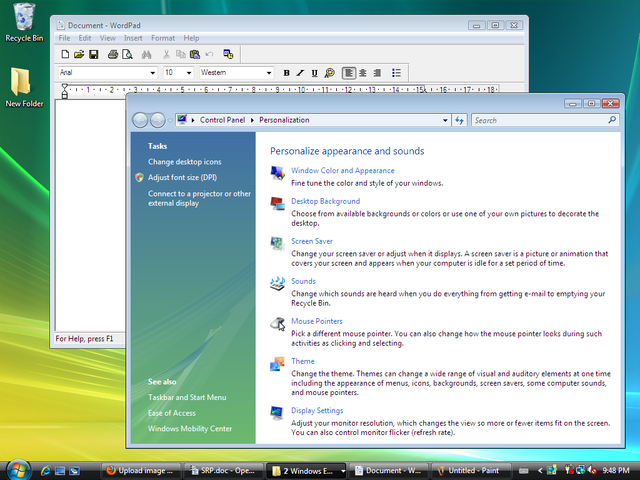Open Print Preview in WordPad toolbar
This screenshot has width=640, height=480.
click(127, 54)
